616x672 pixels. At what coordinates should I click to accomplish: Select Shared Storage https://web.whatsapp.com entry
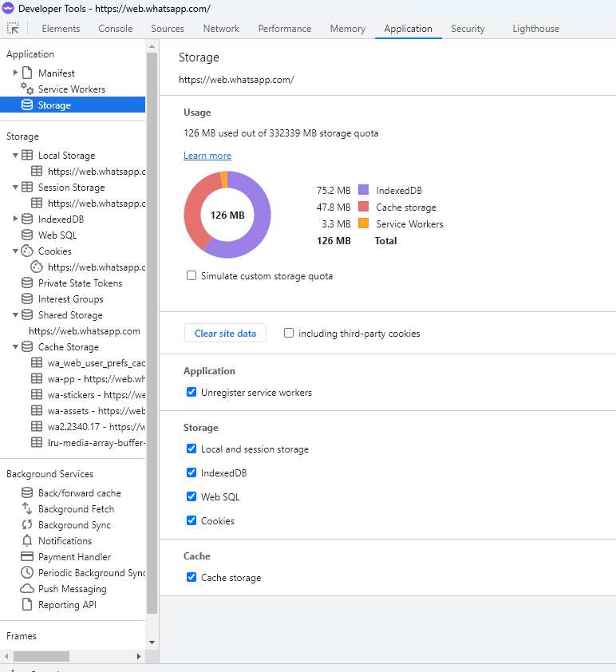click(85, 331)
